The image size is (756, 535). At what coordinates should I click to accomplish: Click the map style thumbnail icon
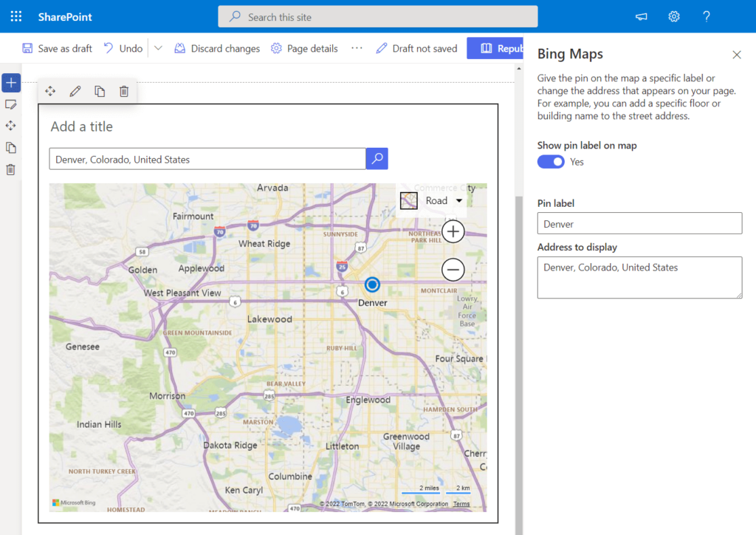[409, 201]
